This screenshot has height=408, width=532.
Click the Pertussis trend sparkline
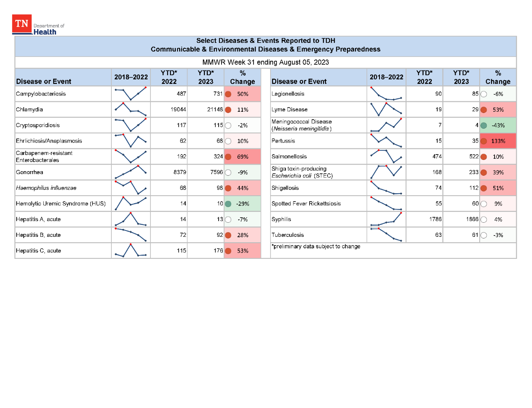click(386, 141)
